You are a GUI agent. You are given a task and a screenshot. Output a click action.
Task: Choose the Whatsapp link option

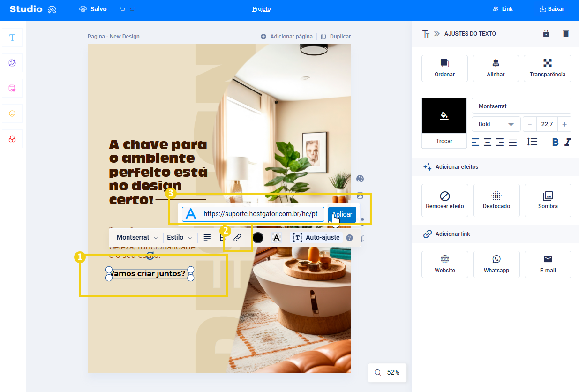click(x=496, y=264)
